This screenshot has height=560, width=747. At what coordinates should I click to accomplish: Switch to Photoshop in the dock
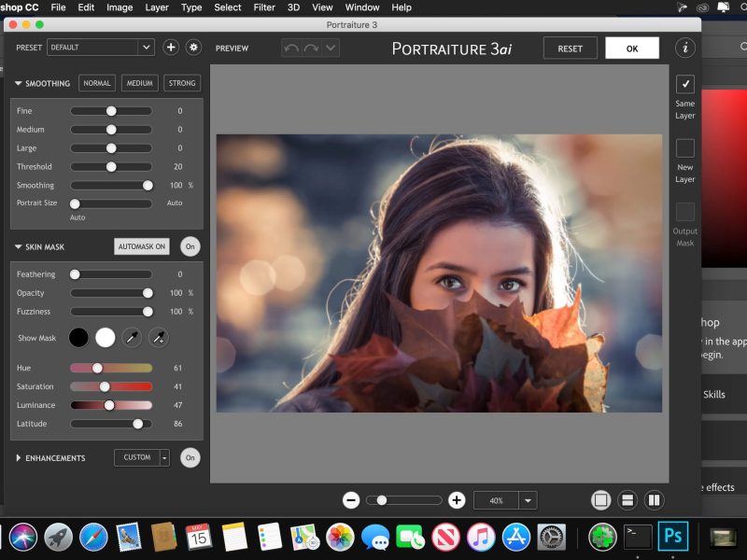tap(672, 536)
